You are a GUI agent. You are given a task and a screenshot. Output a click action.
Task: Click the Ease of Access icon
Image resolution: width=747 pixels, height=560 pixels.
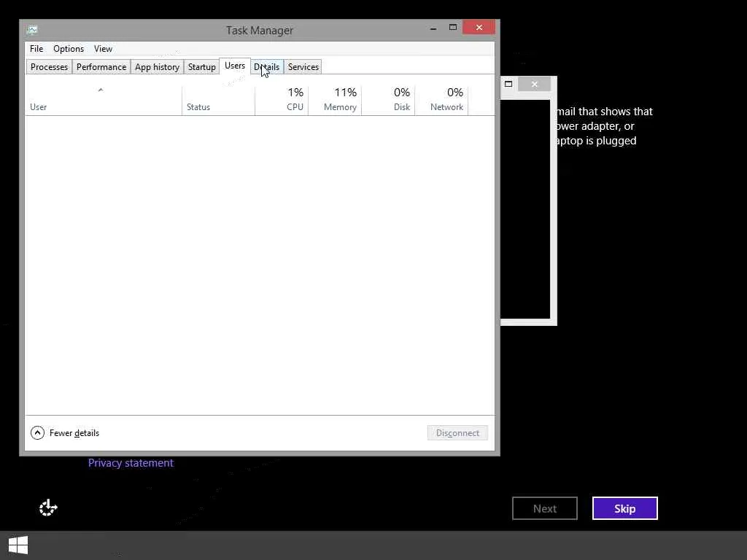pos(48,508)
